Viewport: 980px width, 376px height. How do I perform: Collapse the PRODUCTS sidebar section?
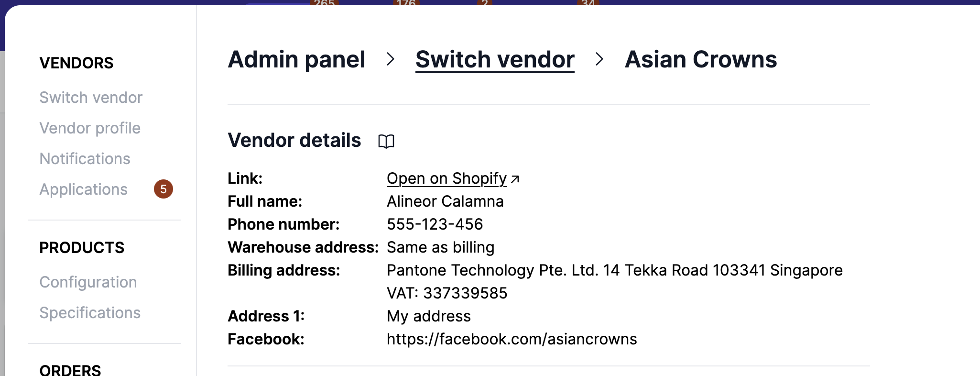(x=81, y=247)
